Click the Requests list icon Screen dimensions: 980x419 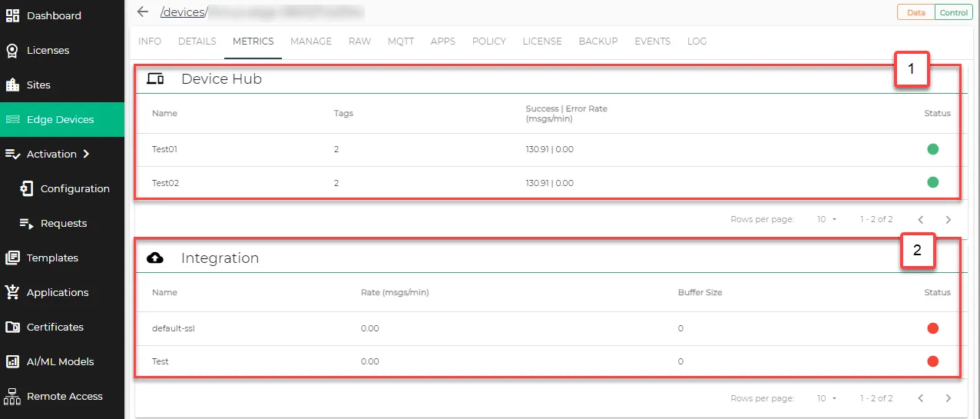[x=27, y=224]
